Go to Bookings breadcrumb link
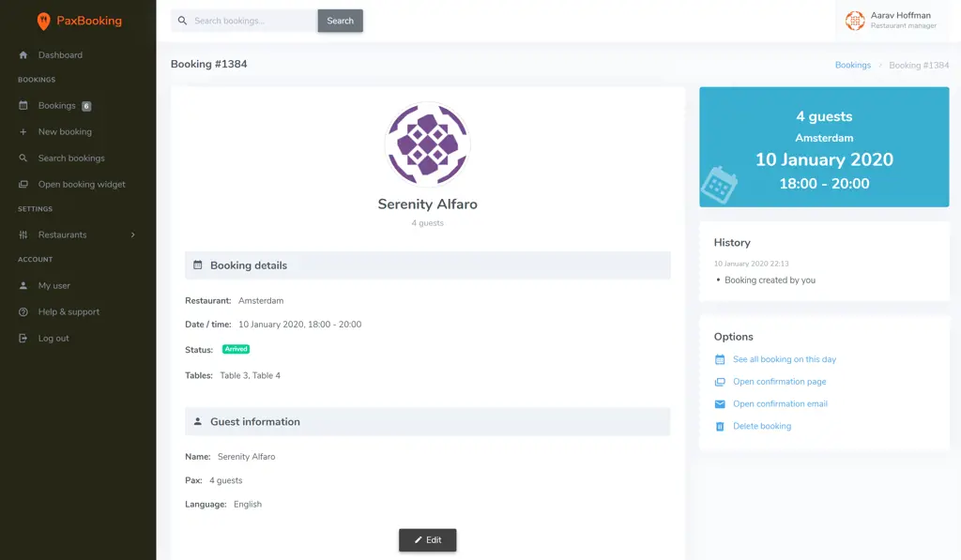961x560 pixels. click(x=852, y=66)
